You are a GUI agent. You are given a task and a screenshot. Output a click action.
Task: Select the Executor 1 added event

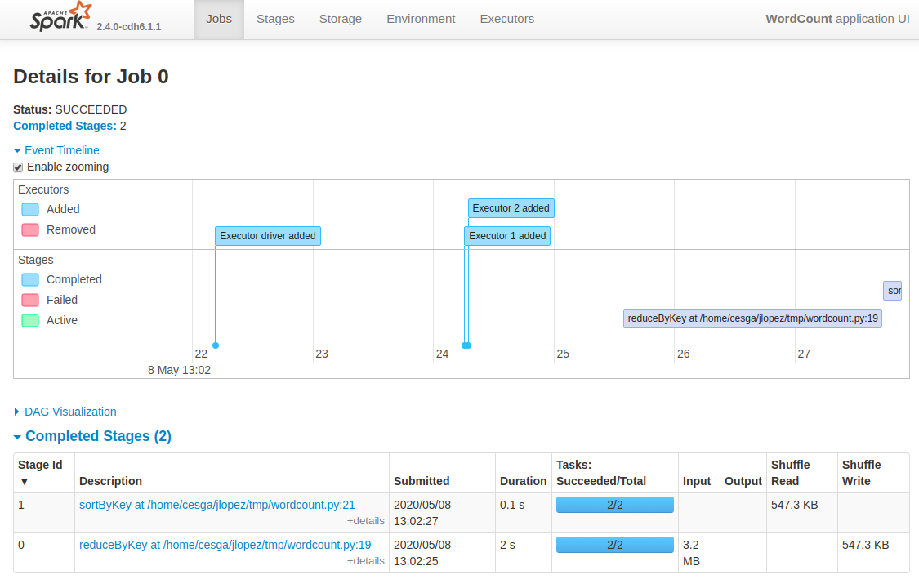click(x=507, y=236)
